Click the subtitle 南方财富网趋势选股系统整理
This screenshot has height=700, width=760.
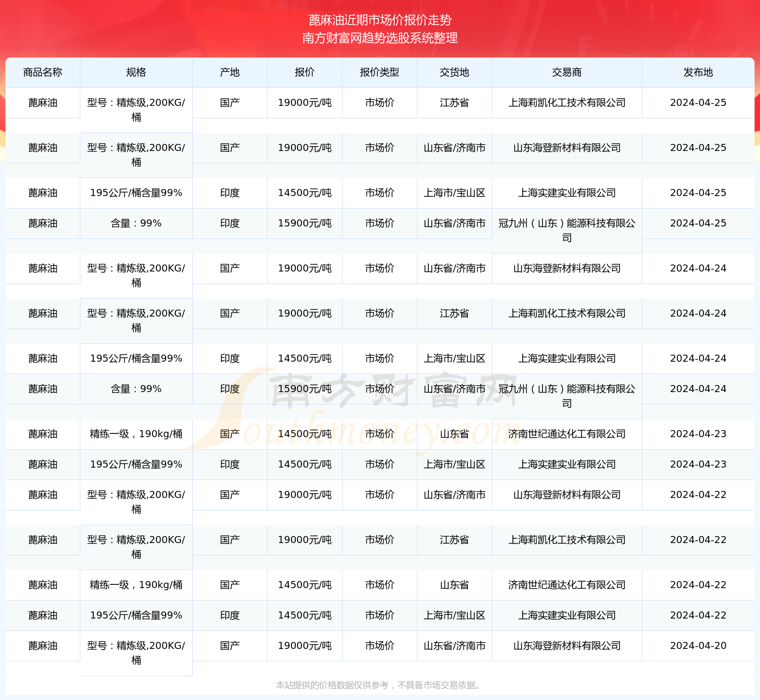pyautogui.click(x=380, y=38)
